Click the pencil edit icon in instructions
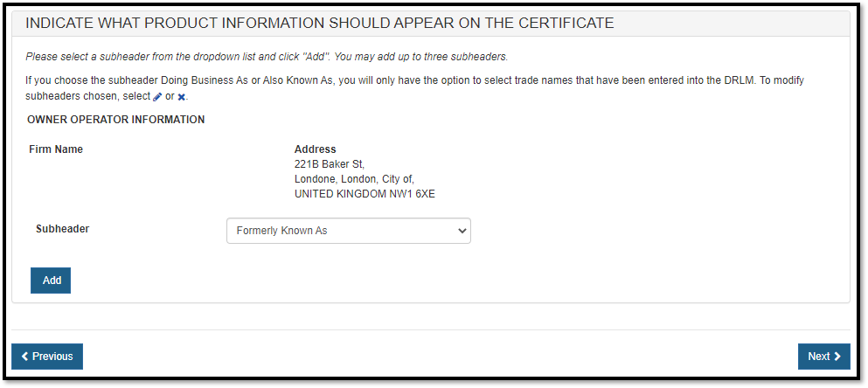This screenshot has height=388, width=868. pyautogui.click(x=157, y=97)
